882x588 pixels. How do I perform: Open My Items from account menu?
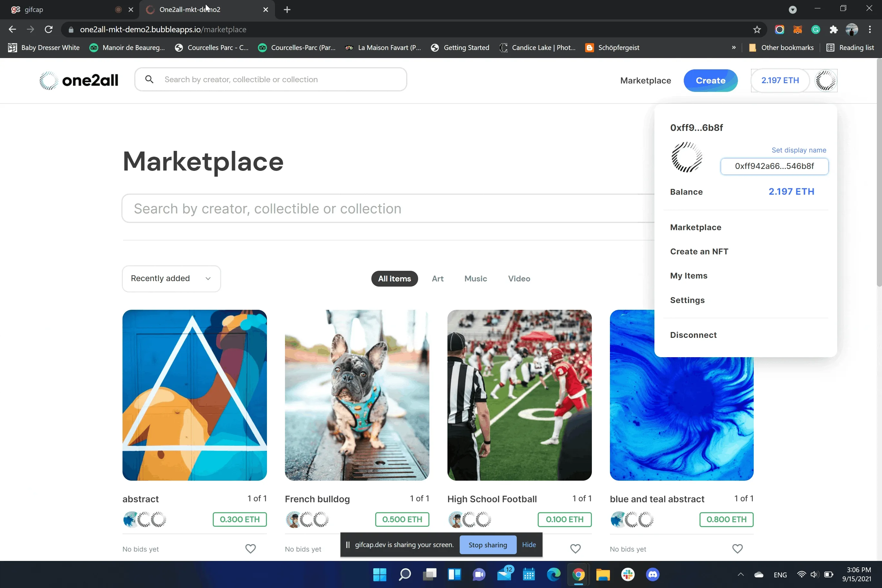689,276
